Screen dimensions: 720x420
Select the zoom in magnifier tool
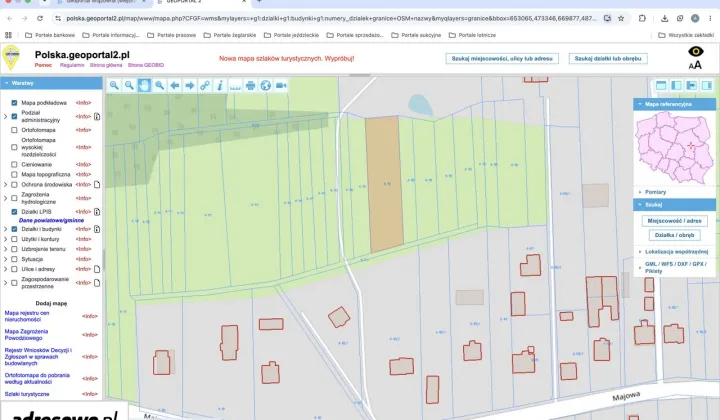tap(114, 85)
